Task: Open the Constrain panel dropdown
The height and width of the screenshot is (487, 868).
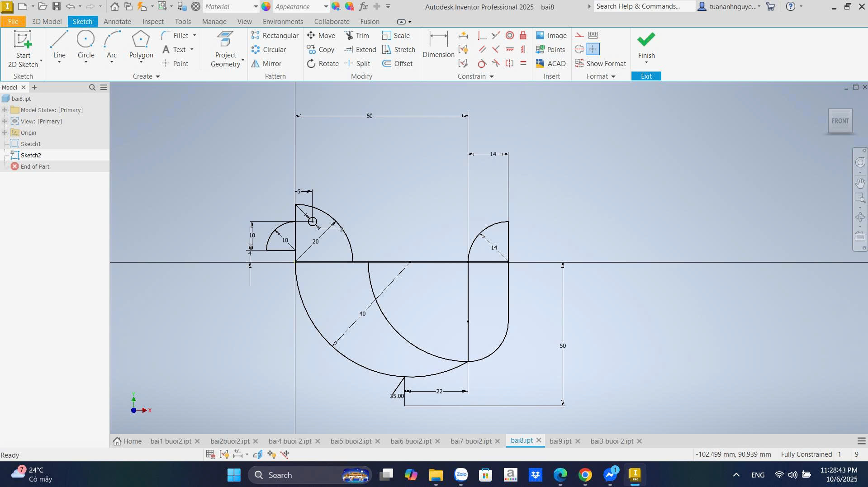Action: point(491,76)
